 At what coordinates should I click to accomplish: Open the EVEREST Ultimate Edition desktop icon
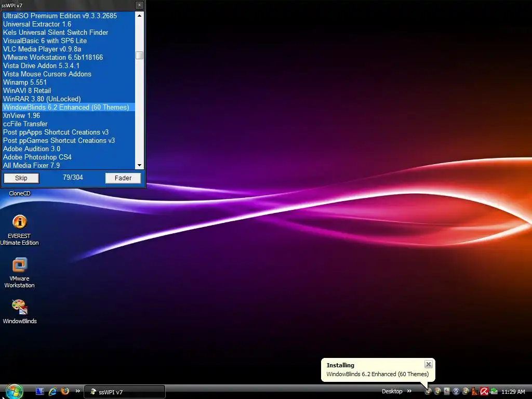tap(19, 230)
